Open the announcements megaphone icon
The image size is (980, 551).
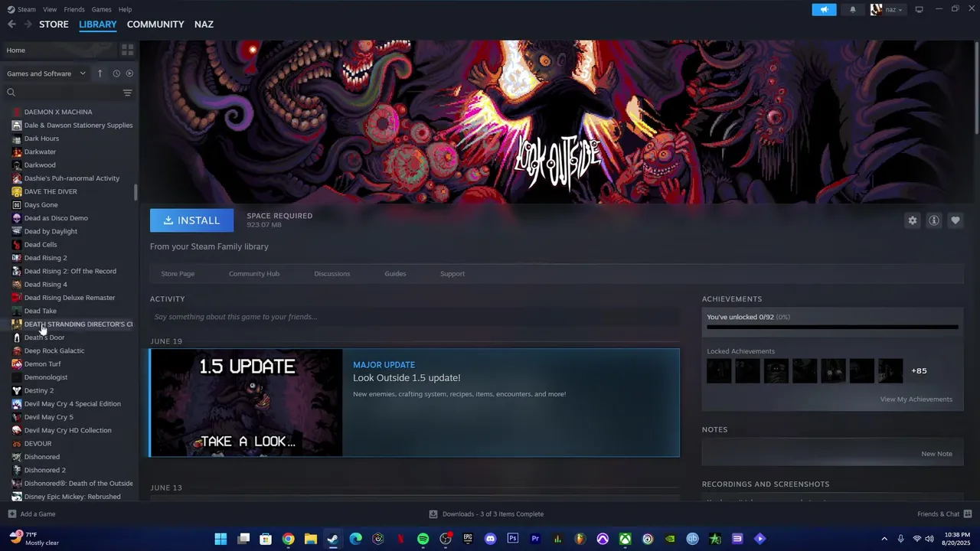824,9
